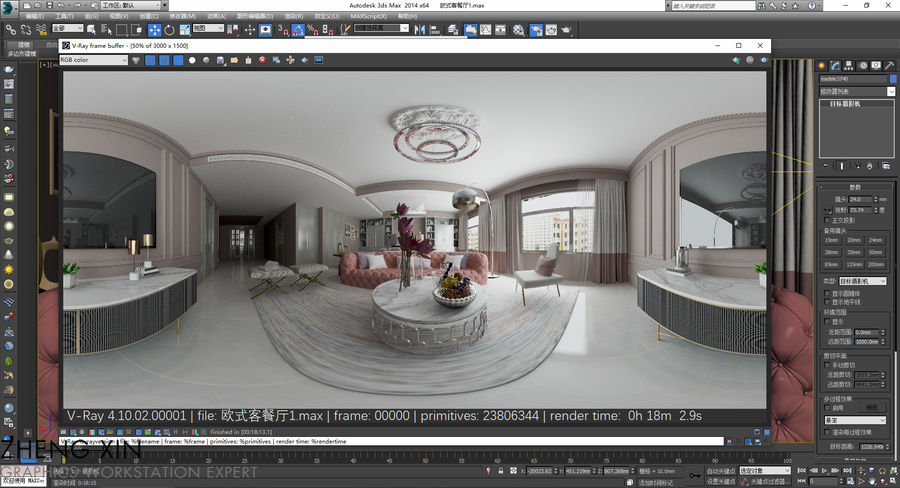Screen dimensions: 900x488
Task: Open the modifier list dropdown
Action: [x=856, y=92]
